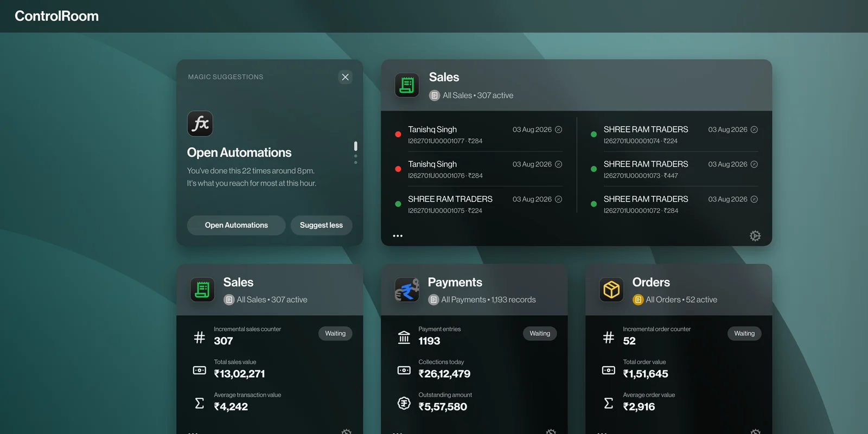Select the top suggestion pager indicator
This screenshot has height=434, width=868.
(x=355, y=146)
